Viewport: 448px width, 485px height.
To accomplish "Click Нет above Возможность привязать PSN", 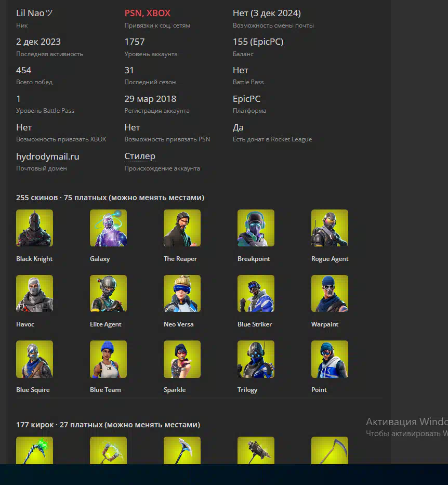I will (132, 127).
